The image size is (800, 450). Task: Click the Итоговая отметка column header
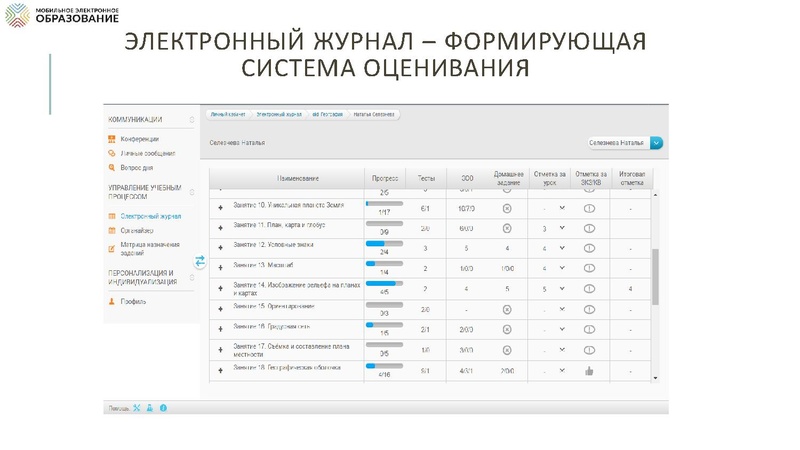coord(632,179)
